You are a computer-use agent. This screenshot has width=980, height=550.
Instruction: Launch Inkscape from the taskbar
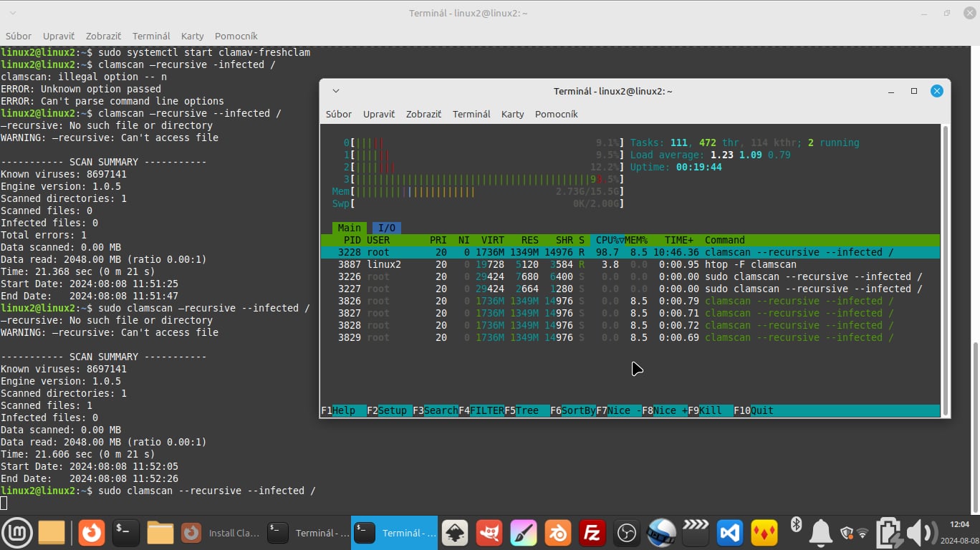[454, 533]
